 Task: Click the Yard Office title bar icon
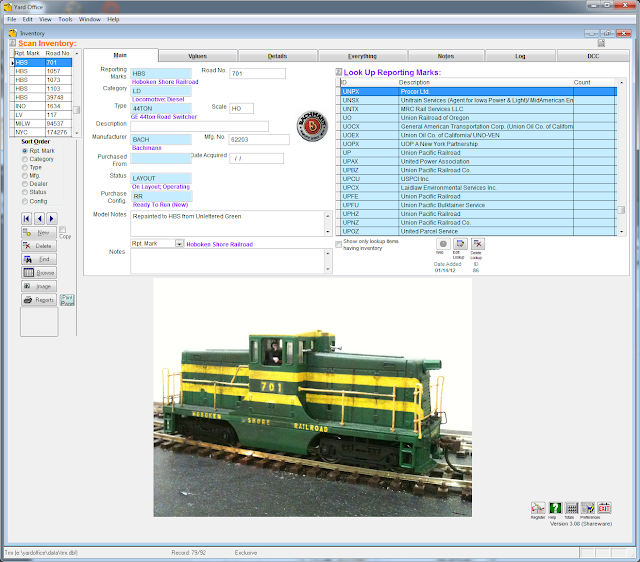7,7
